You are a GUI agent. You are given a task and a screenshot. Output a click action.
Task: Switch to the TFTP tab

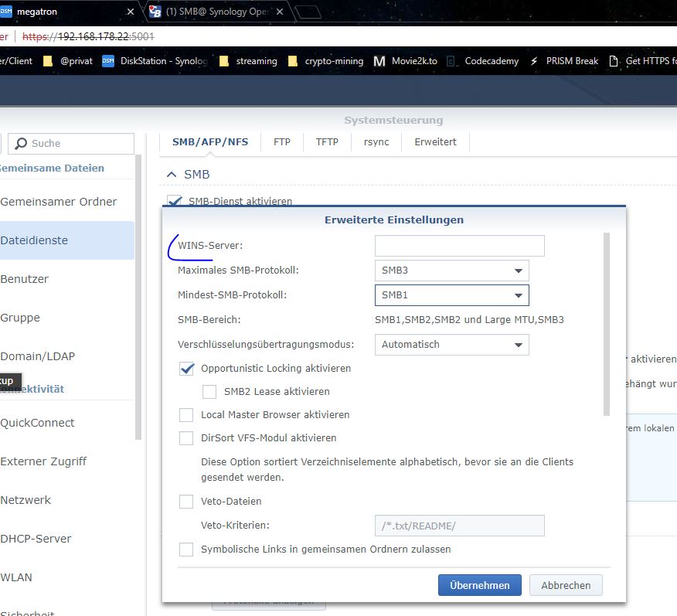[x=327, y=142]
